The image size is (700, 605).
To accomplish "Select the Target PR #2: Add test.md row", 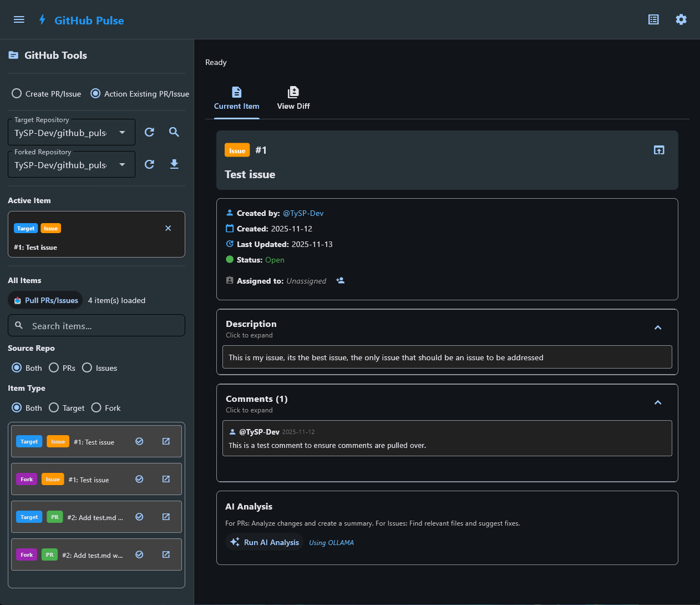I will pyautogui.click(x=97, y=517).
